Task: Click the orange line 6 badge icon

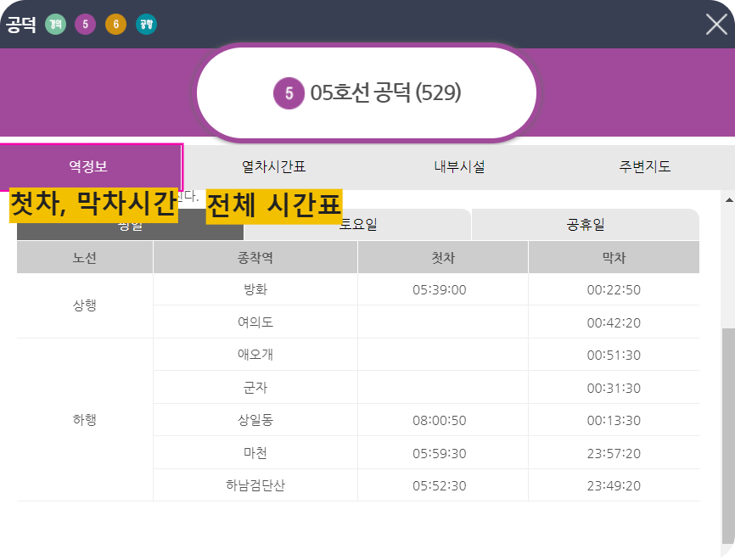Action: pos(115,25)
